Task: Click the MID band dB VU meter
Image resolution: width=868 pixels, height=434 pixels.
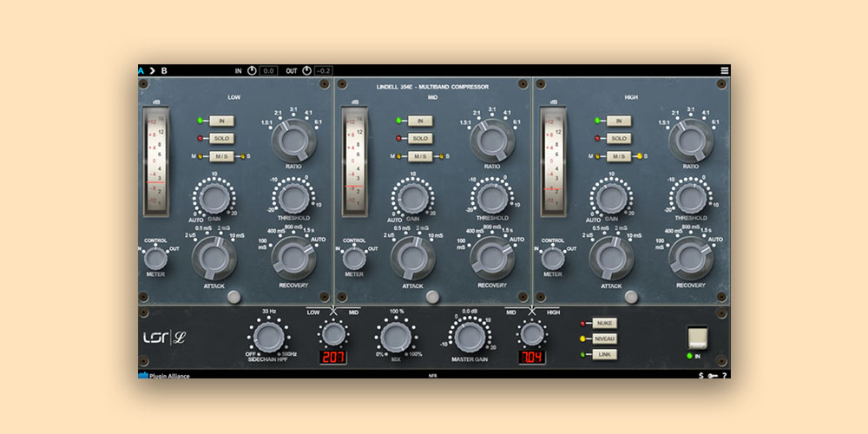Action: pos(354,161)
